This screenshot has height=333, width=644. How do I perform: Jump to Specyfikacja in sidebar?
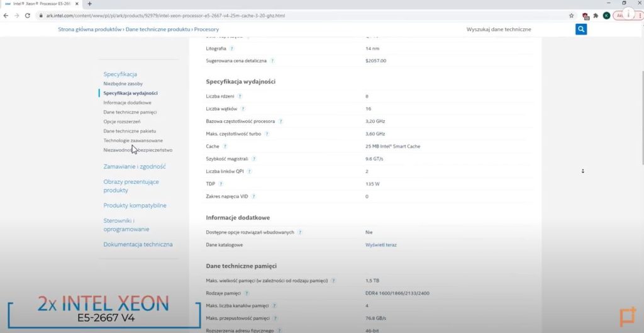click(x=120, y=74)
